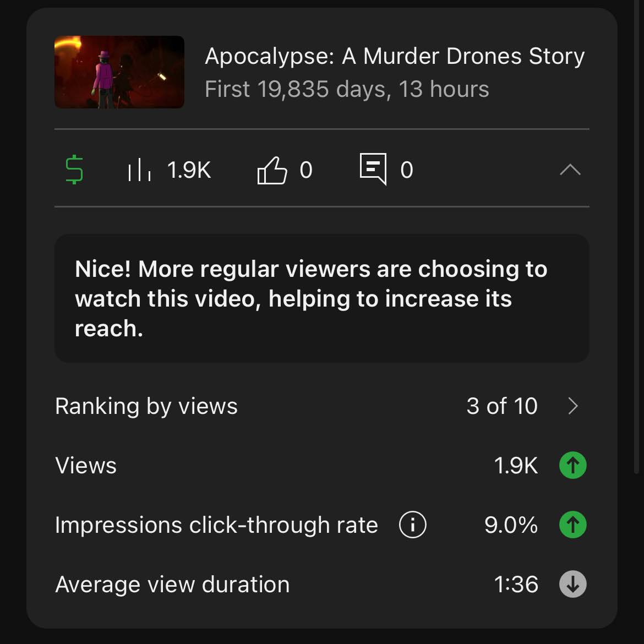Tap the Impressions click-through rate label
Screen dimensions: 644x644
pos(216,525)
